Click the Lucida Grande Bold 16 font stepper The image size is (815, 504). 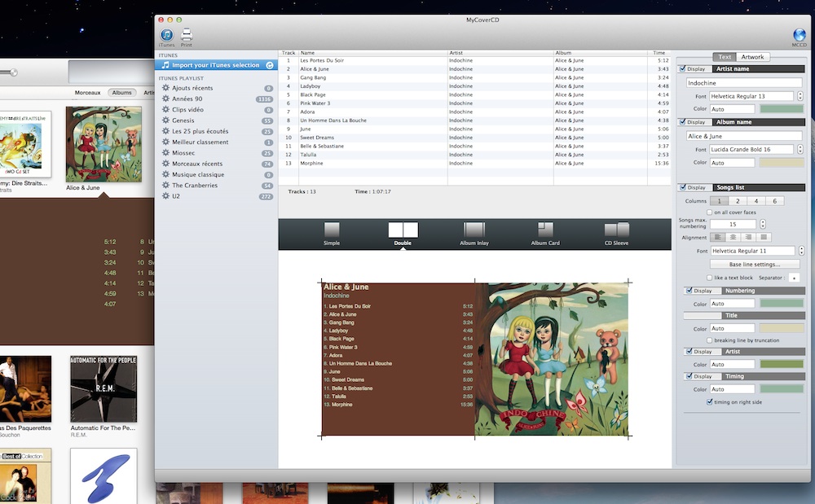[800, 150]
